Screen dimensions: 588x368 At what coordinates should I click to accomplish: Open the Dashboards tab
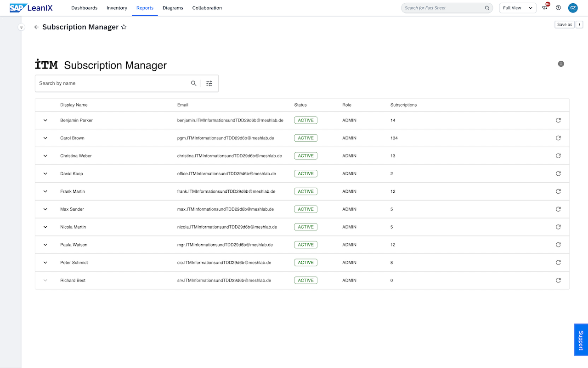[x=85, y=8]
